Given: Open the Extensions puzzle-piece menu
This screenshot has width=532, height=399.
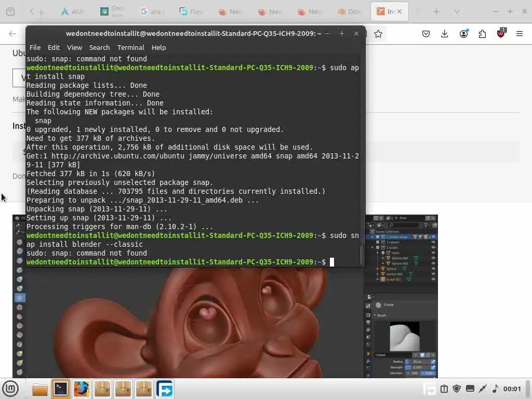Looking at the screenshot, I should pyautogui.click(x=482, y=34).
